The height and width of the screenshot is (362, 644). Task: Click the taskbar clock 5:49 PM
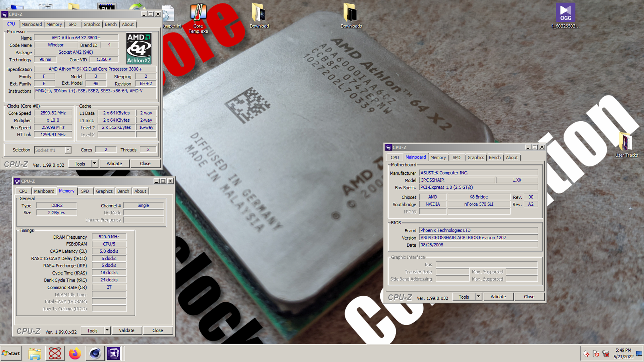(x=623, y=350)
